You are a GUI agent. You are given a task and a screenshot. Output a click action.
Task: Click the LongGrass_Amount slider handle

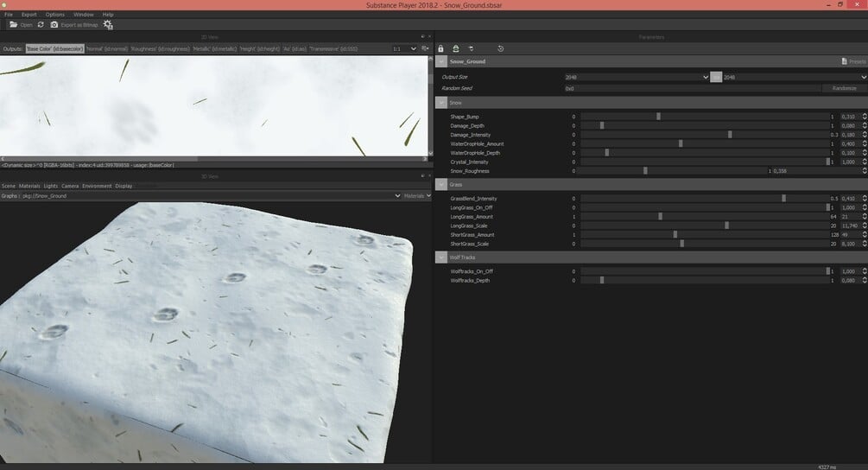click(x=660, y=217)
